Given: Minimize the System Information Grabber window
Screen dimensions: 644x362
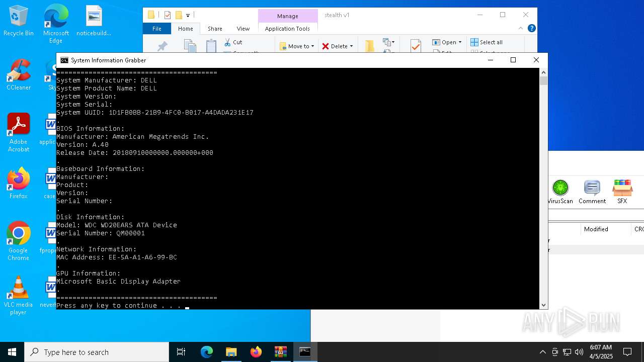Looking at the screenshot, I should pyautogui.click(x=491, y=60).
